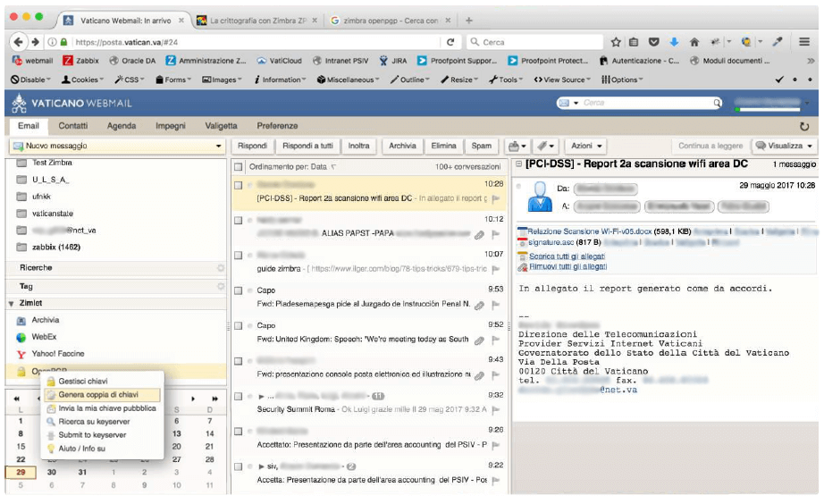Select Invia la mia chiave pubblica entry

103,408
